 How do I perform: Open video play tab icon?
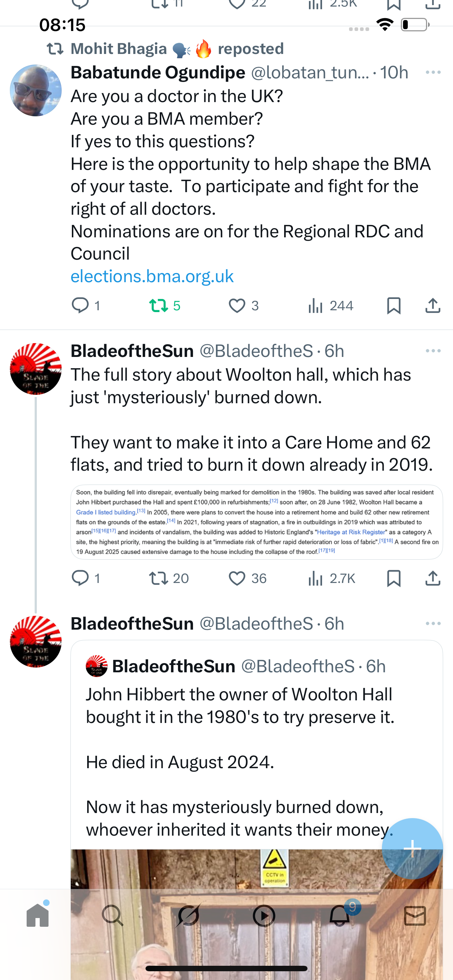(264, 915)
